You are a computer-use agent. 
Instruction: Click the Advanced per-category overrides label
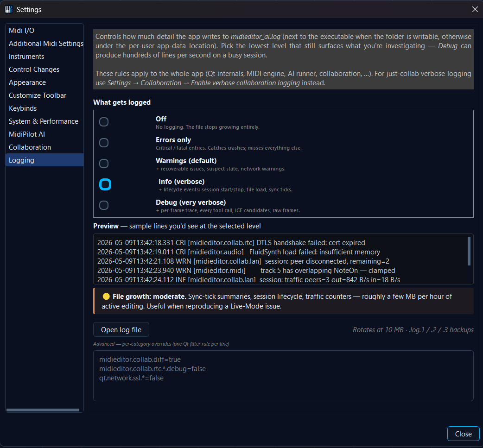pyautogui.click(x=161, y=344)
